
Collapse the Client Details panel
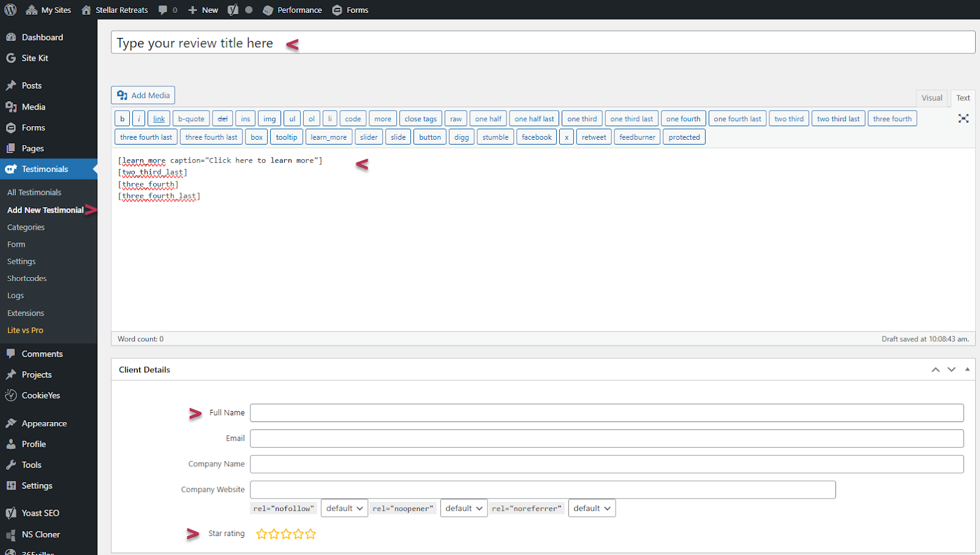[967, 369]
